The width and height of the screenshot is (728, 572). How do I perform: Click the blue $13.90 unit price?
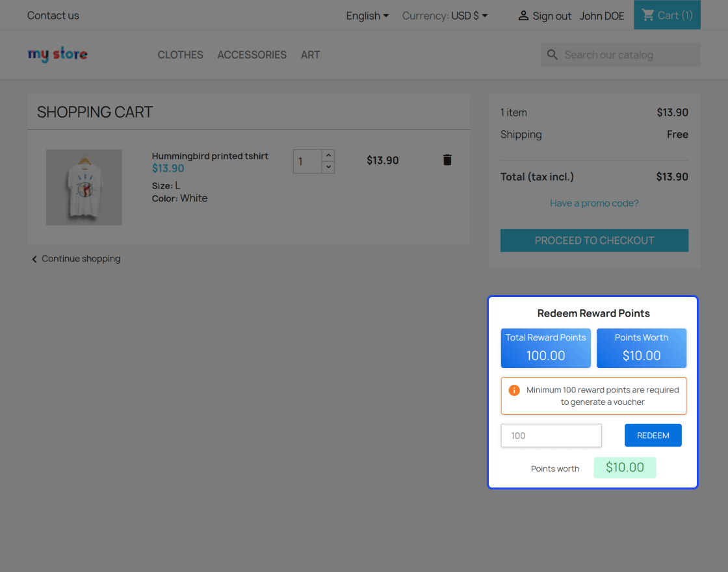click(168, 168)
